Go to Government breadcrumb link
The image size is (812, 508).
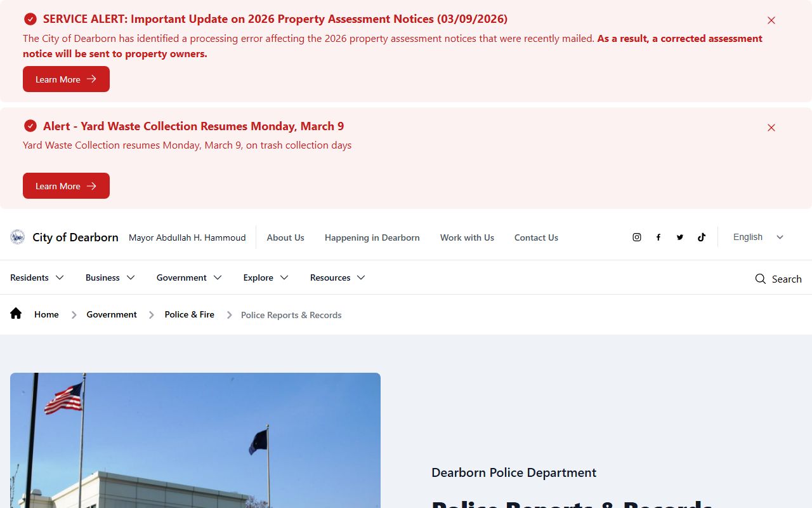112,314
